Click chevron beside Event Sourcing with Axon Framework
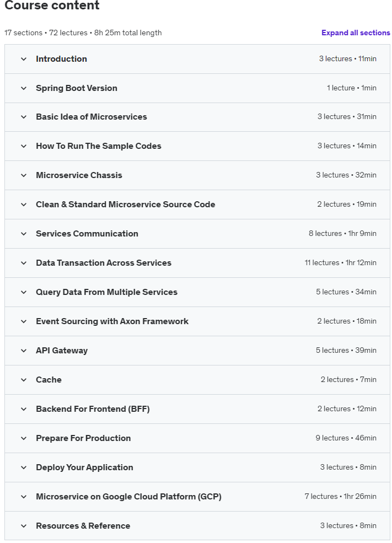The height and width of the screenshot is (543, 392). click(24, 321)
